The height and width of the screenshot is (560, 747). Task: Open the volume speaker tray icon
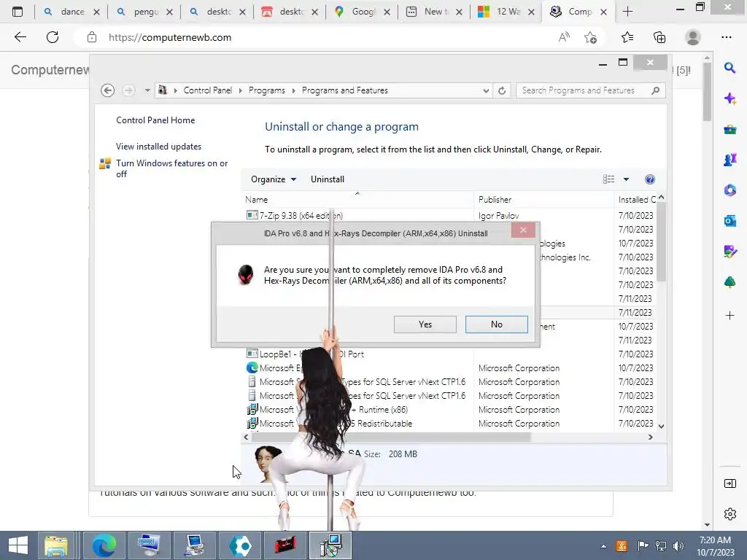(678, 546)
